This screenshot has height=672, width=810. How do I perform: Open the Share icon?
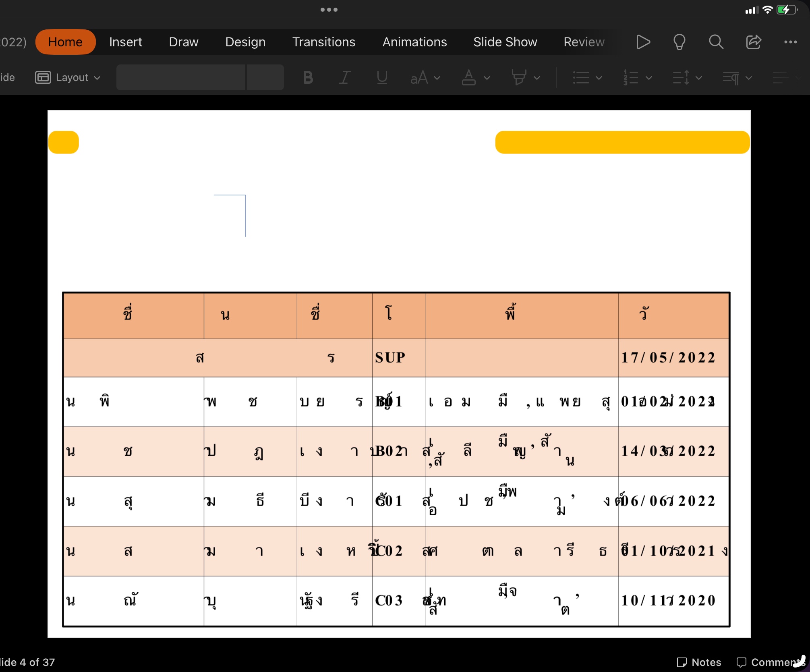click(x=753, y=42)
